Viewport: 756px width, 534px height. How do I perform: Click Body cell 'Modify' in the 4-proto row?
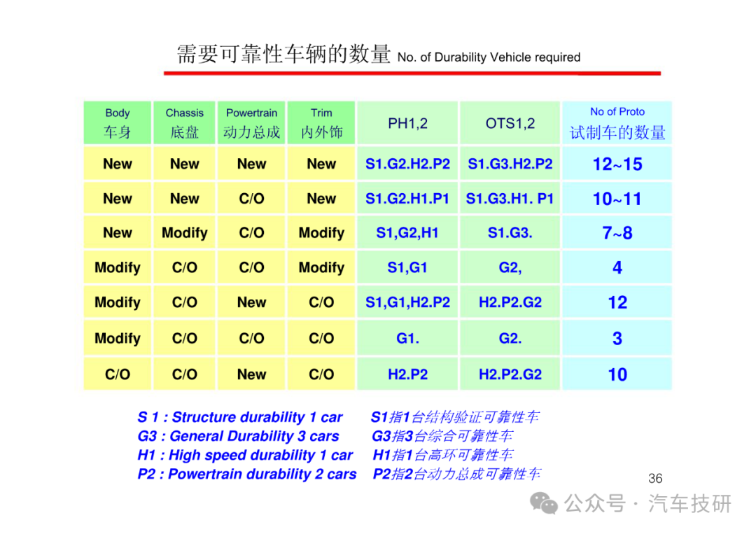[x=117, y=267]
